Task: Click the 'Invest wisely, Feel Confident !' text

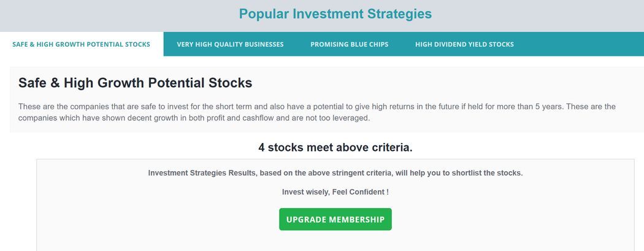Action: pyautogui.click(x=335, y=192)
